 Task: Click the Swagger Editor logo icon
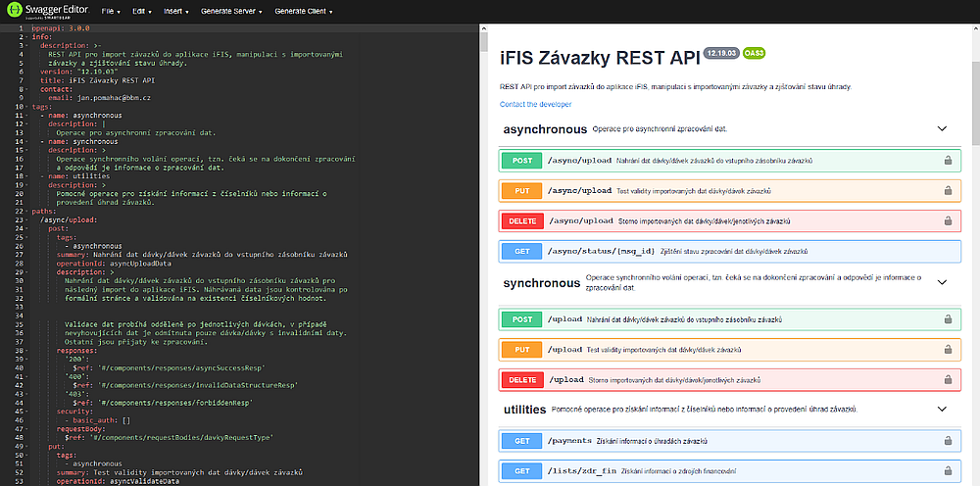(14, 12)
